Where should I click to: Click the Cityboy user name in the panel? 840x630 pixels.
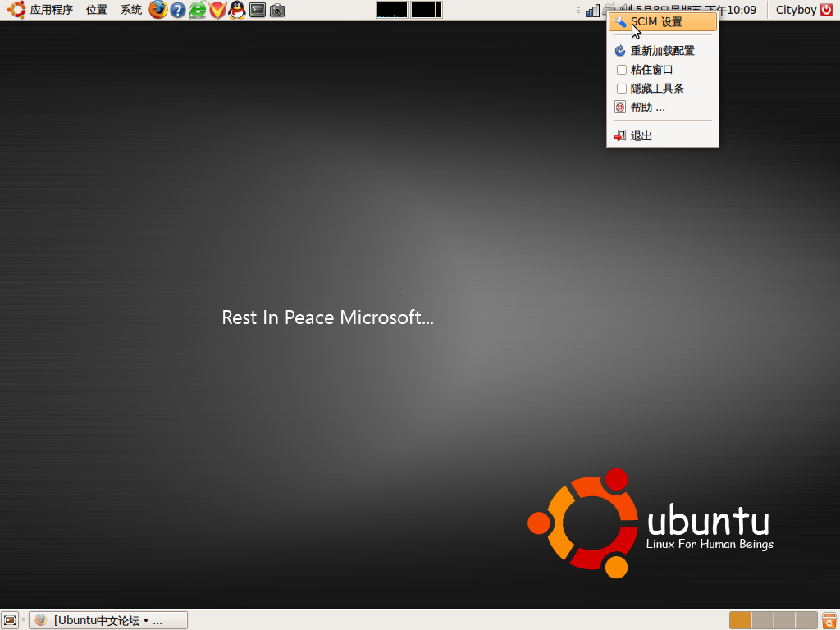[x=796, y=10]
